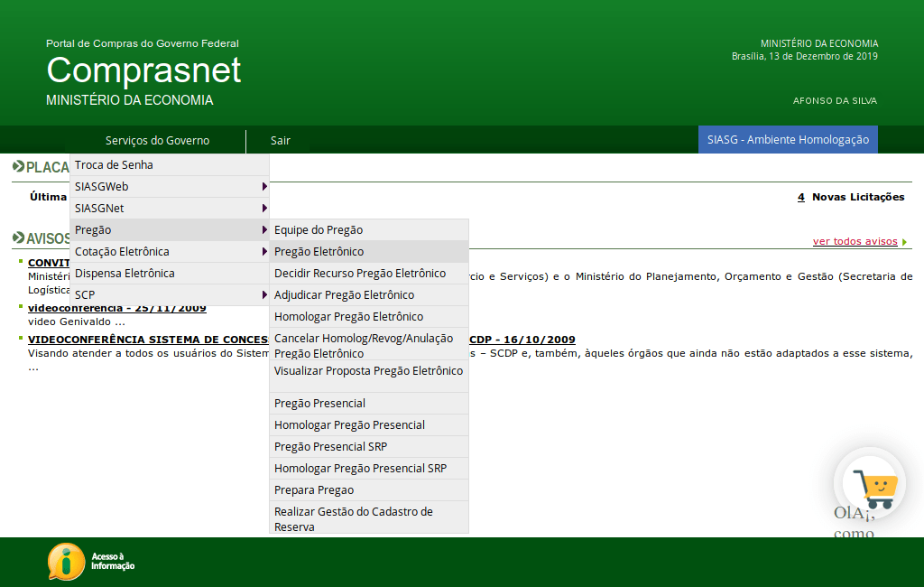Choose Pregão Presencial SRP entry
Screen dimensions: 924x587
pyautogui.click(x=369, y=447)
